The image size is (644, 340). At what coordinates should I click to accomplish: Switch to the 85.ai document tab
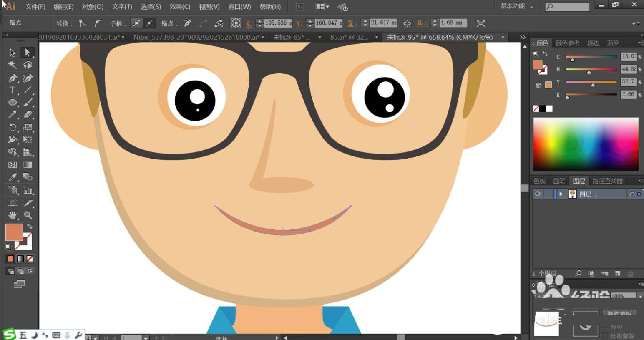click(349, 37)
